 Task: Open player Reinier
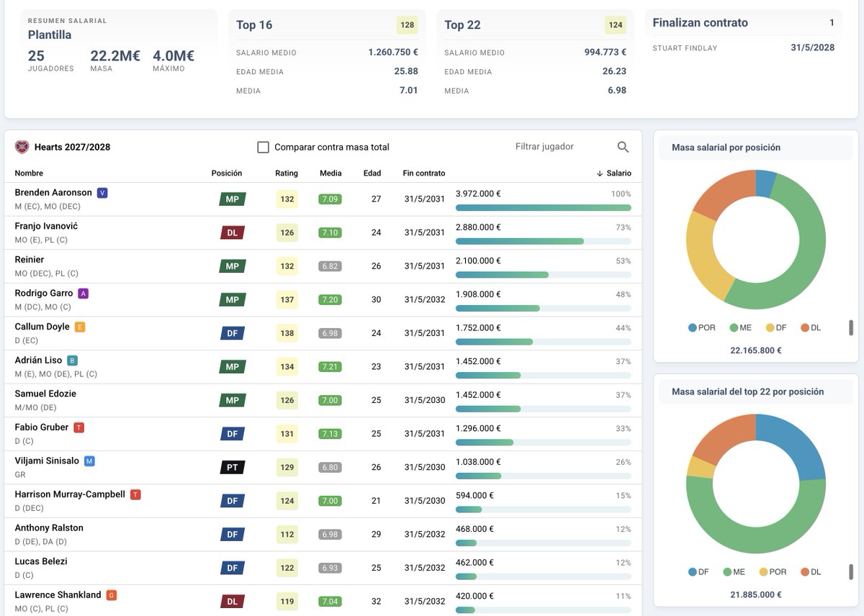(x=30, y=260)
